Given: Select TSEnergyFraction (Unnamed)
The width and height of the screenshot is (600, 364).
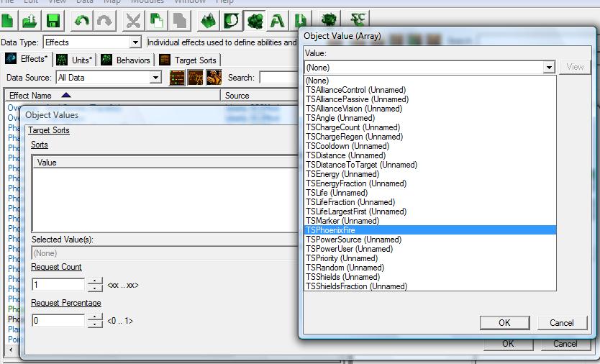Looking at the screenshot, I should (x=430, y=183).
